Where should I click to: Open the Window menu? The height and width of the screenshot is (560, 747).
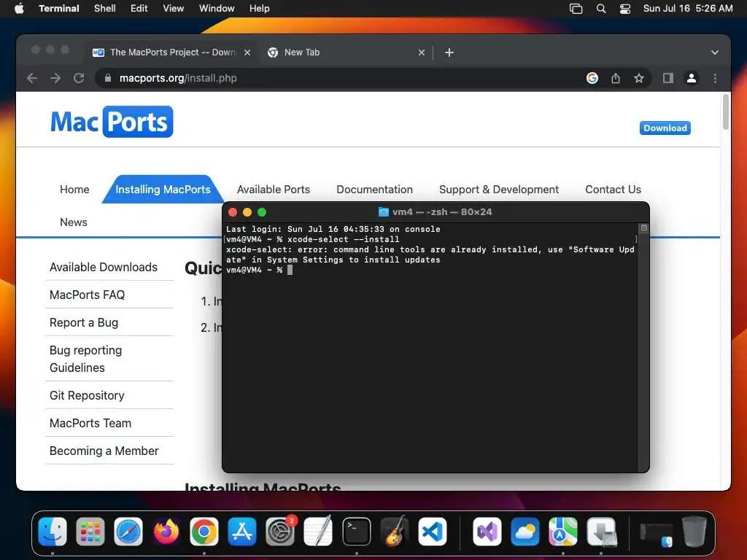tap(216, 9)
